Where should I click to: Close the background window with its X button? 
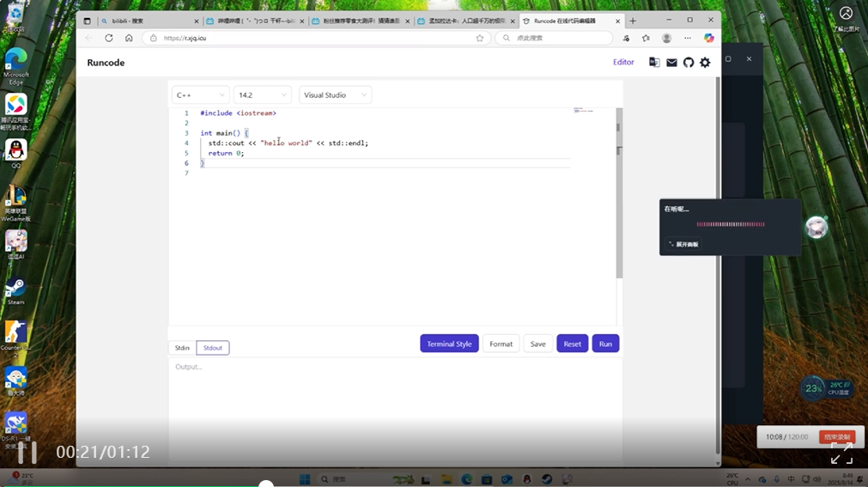tap(749, 58)
